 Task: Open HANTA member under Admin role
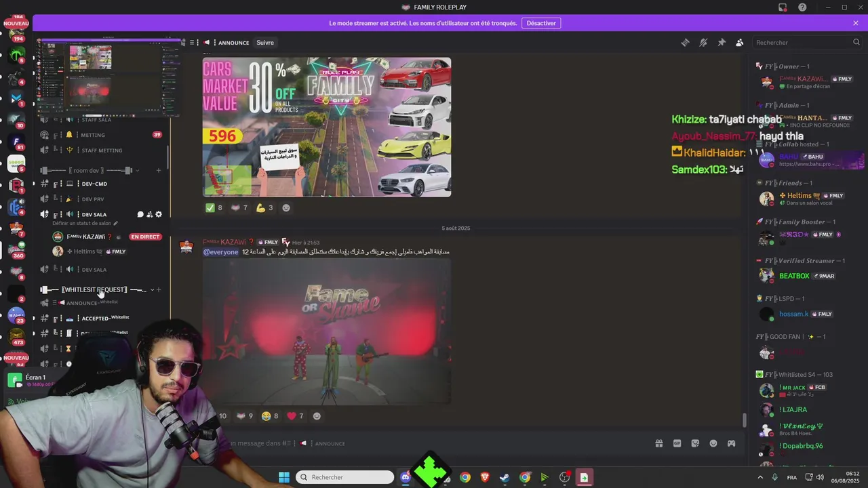pos(807,121)
